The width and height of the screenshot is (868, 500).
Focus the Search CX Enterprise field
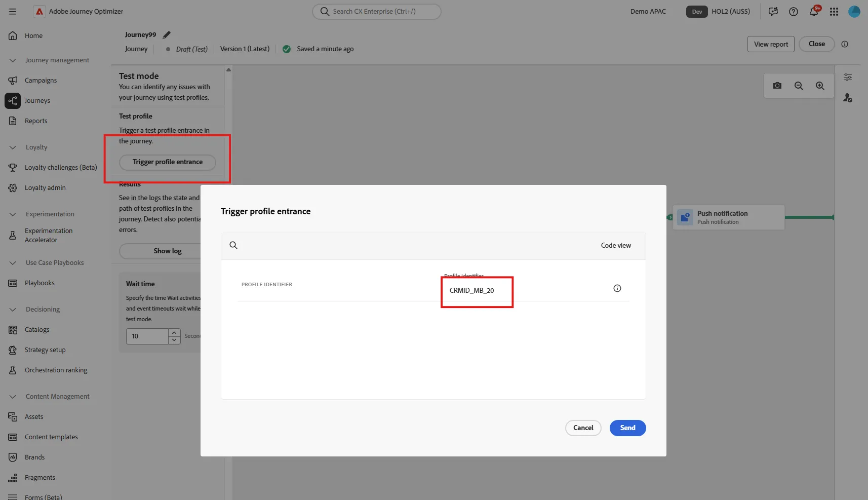tap(377, 11)
